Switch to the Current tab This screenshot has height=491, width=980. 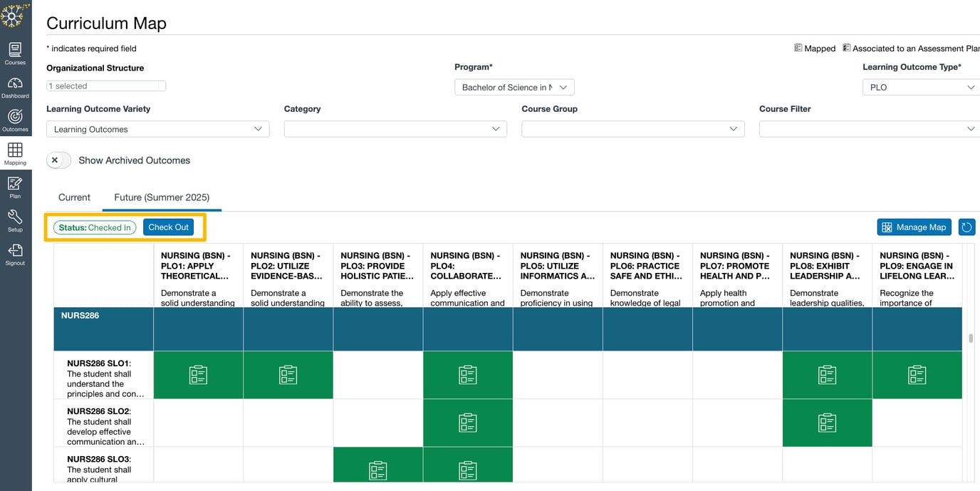pyautogui.click(x=74, y=197)
